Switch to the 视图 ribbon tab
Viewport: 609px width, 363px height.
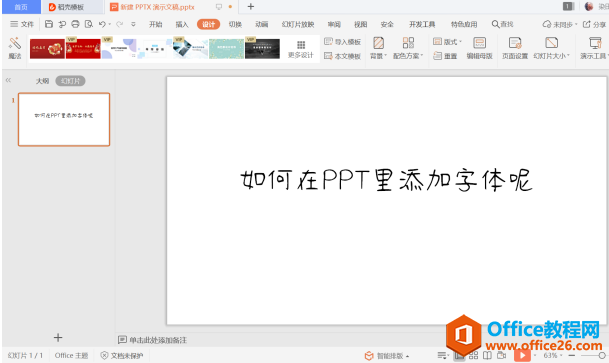360,24
